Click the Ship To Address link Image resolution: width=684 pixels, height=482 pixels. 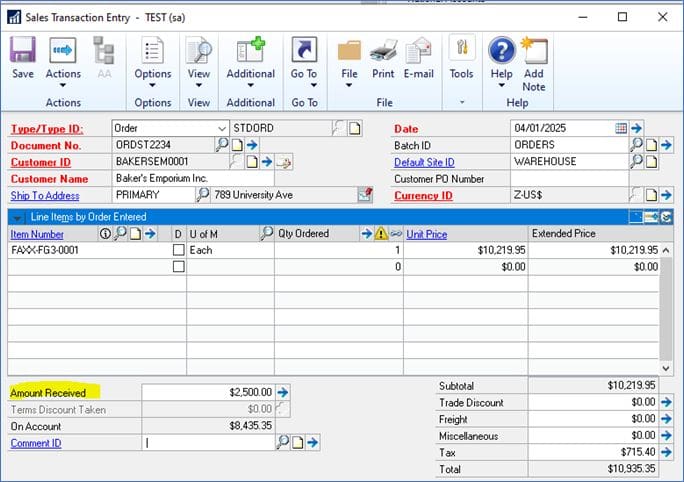coord(45,196)
